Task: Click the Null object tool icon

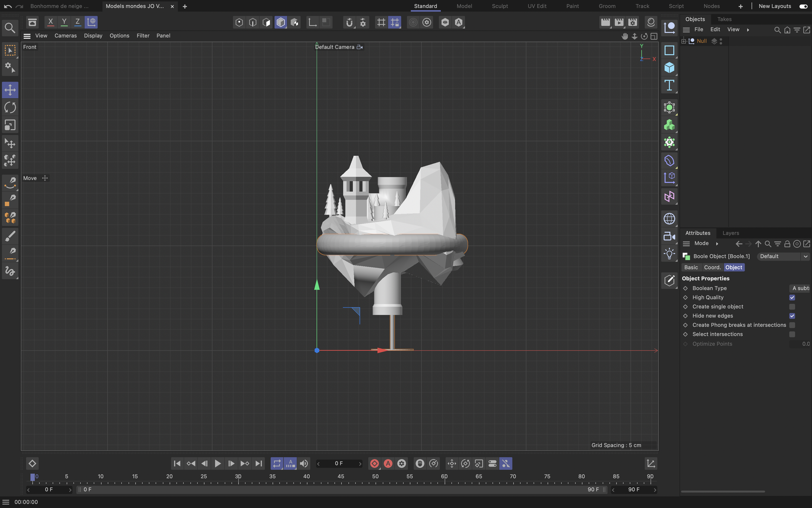Action: point(669,27)
